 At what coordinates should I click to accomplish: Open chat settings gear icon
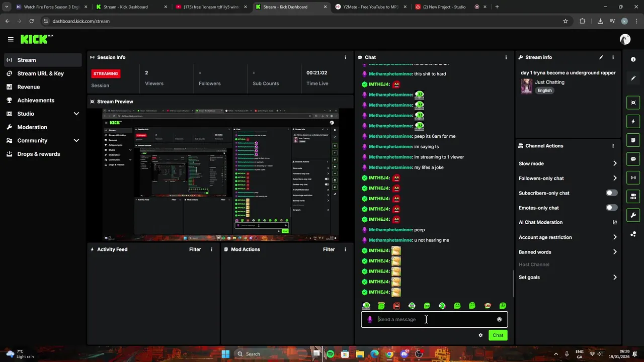(480, 335)
